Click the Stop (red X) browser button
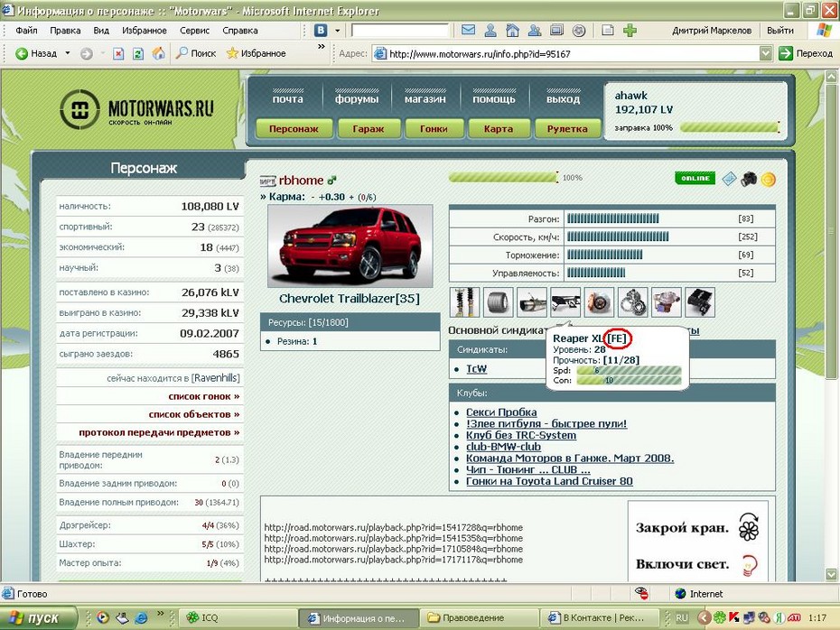 point(118,53)
